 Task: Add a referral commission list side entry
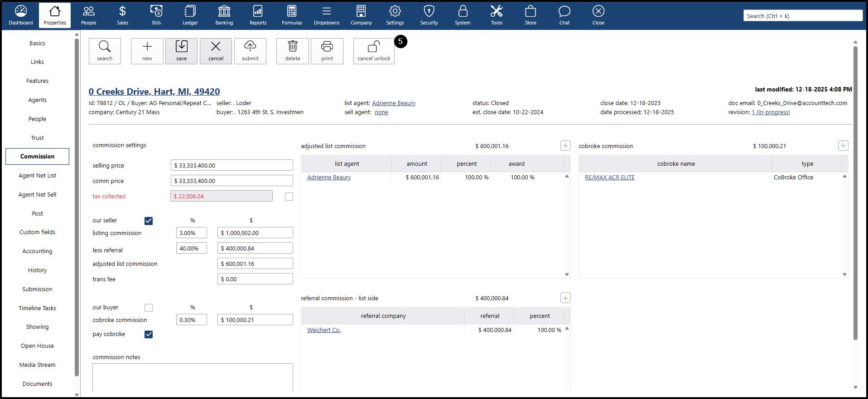tap(565, 298)
